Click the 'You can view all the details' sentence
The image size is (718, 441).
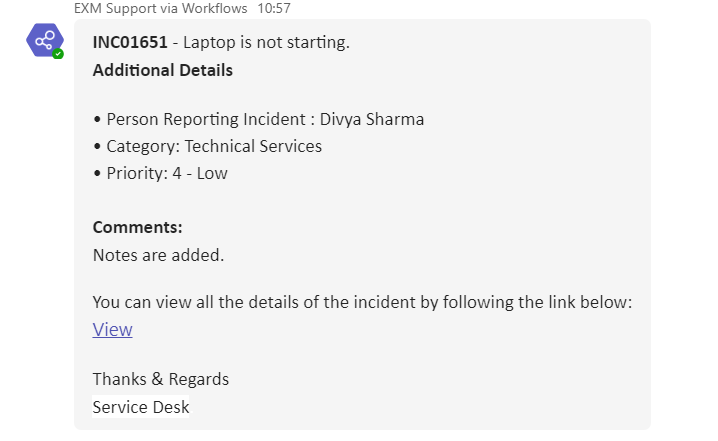362,302
